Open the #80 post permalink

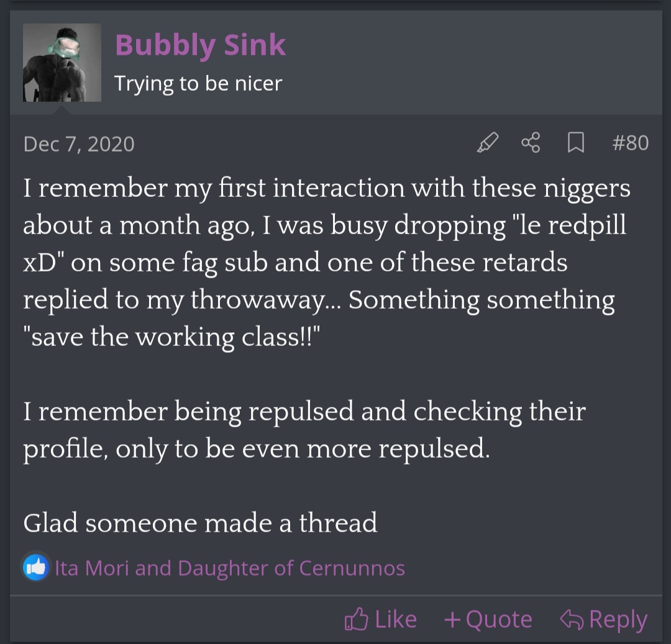(630, 143)
